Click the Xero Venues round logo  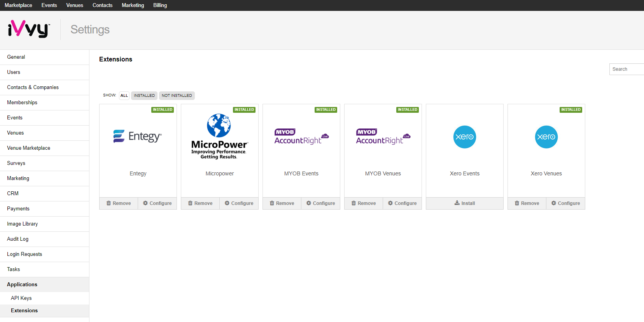(546, 137)
